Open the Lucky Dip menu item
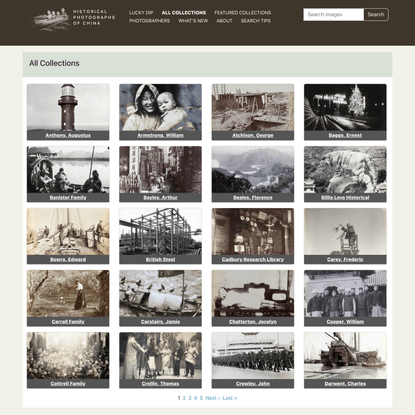The height and width of the screenshot is (415, 415). coord(141,13)
